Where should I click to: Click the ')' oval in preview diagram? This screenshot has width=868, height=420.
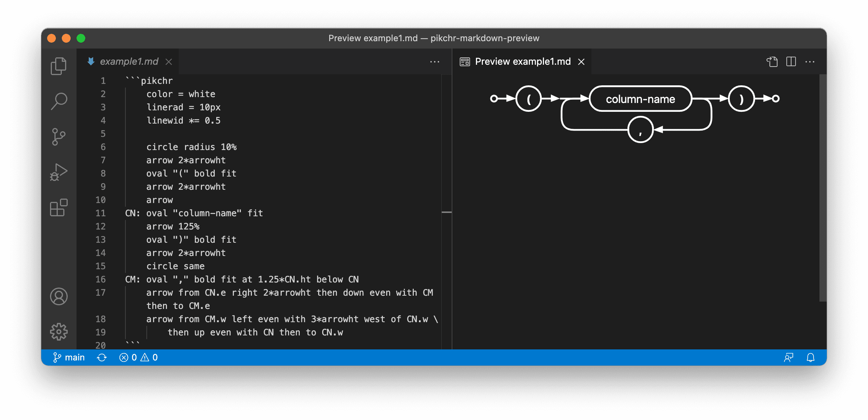pos(741,99)
